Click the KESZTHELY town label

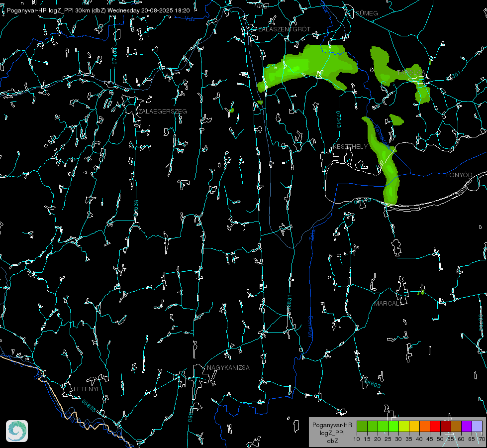pyautogui.click(x=350, y=147)
